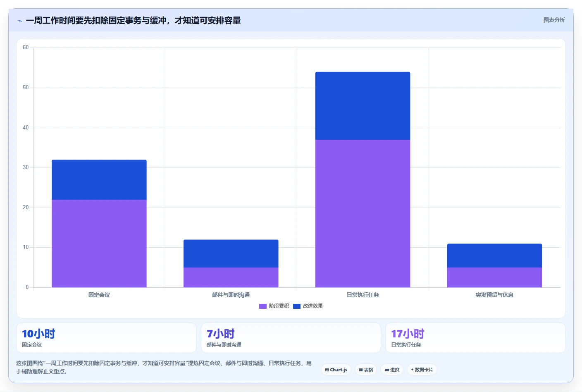This screenshot has height=392, width=582.
Task: Click the 固定会议 caption under 10小时
Action: (x=32, y=345)
